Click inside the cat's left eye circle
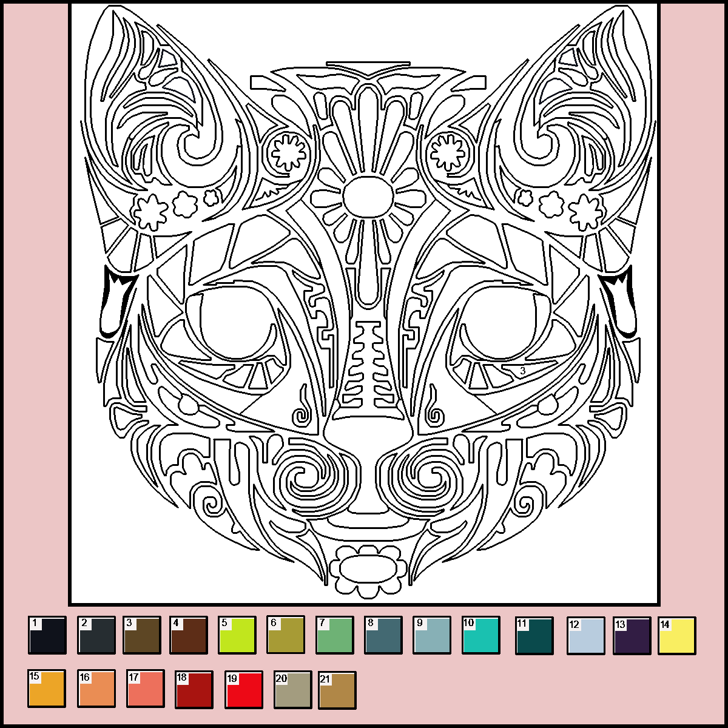The height and width of the screenshot is (728, 728). (x=234, y=322)
